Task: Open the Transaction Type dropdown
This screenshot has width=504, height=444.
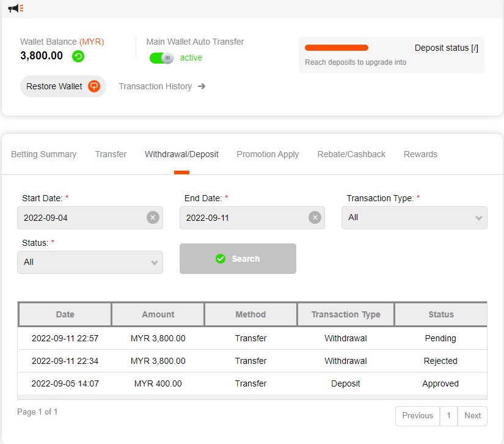Action: [x=414, y=218]
